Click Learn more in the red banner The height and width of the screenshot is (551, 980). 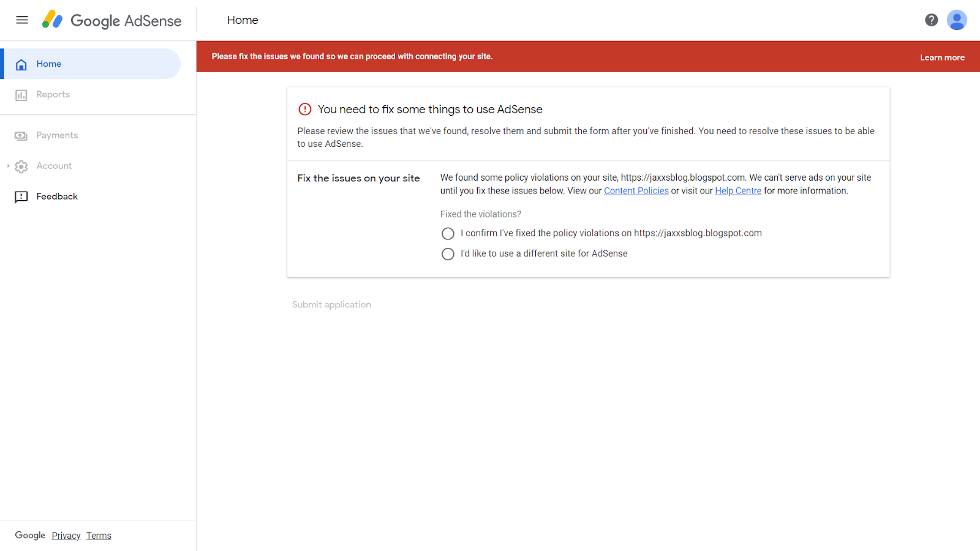[x=942, y=58]
